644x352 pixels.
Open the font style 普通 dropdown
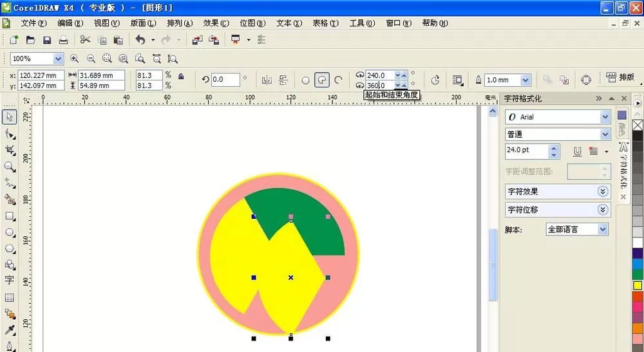[605, 134]
